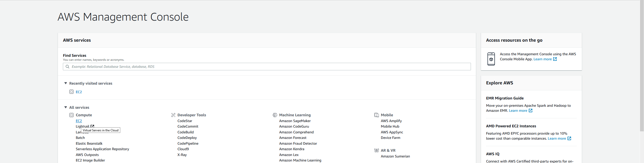The height and width of the screenshot is (163, 644).
Task: Click Learn more for AMD Powered EC2
Action: 557,138
